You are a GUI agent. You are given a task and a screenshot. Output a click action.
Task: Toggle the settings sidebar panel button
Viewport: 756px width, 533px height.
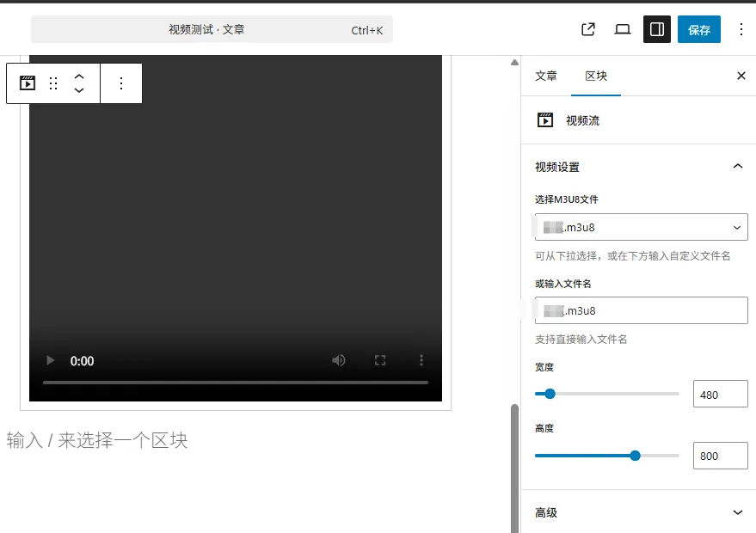coord(657,29)
